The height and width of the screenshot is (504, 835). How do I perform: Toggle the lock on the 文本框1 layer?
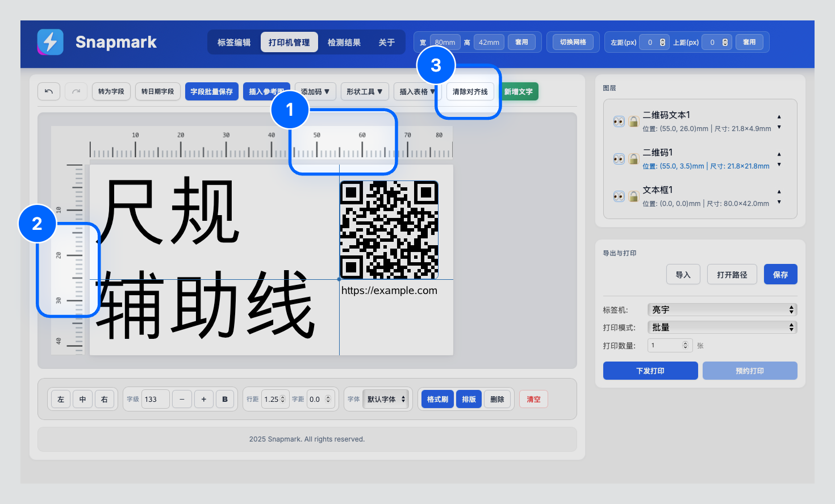coord(633,196)
